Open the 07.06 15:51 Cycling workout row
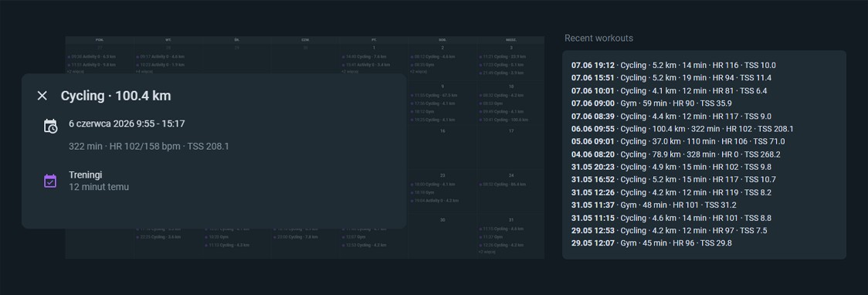868x295 pixels. tap(671, 78)
